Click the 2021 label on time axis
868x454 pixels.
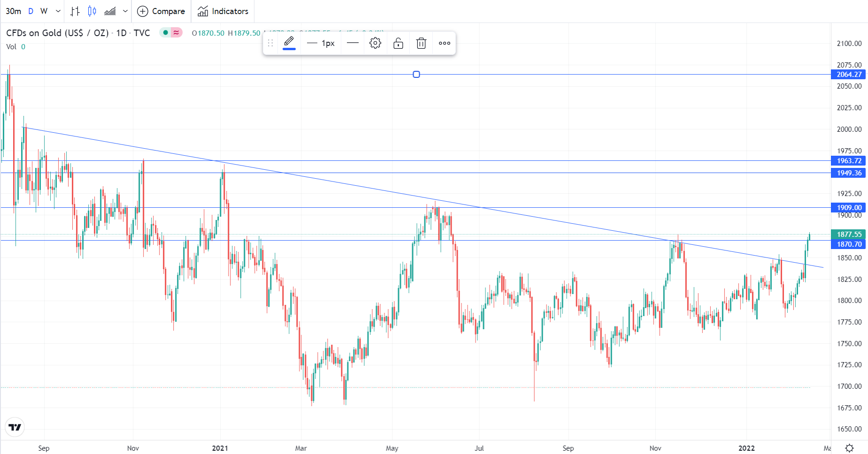click(220, 448)
